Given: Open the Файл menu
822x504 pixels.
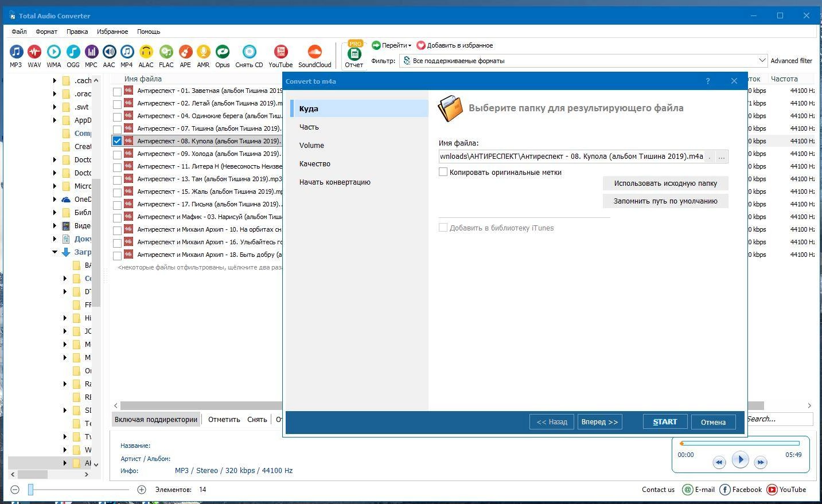Looking at the screenshot, I should point(19,32).
